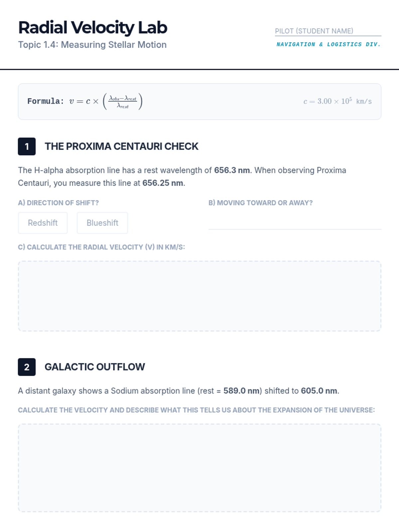Screen dimensions: 399x532
Task: Click the radial velocity calculation answer box
Action: [199, 296]
